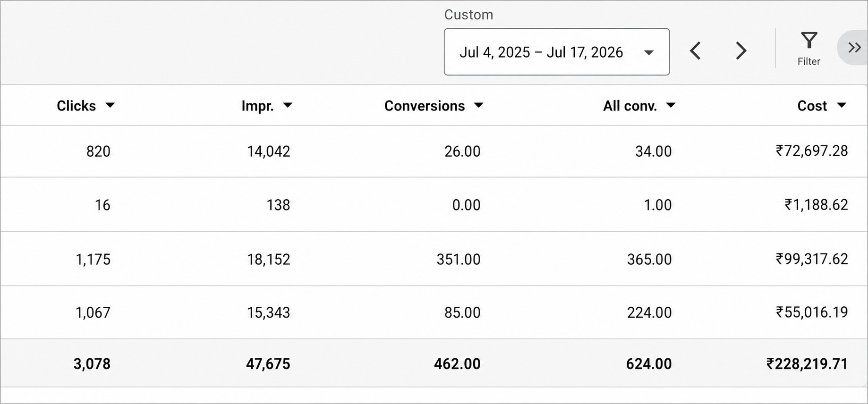Open Conversions column dropdown arrow
868x404 pixels.
478,105
